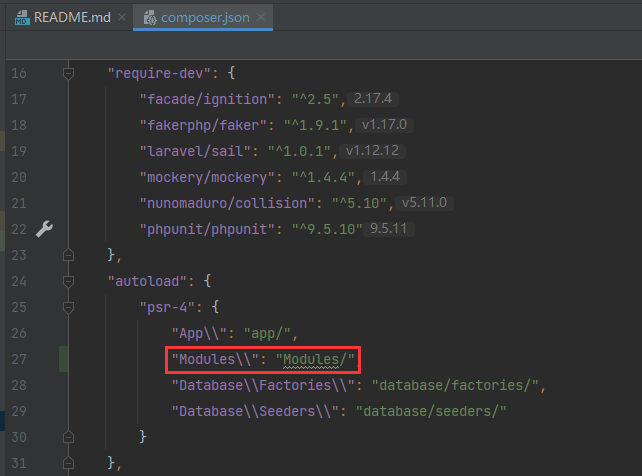Viewport: 642px width, 476px height.
Task: Click the v1.12.12 version hint for laravel/sail
Action: tap(371, 151)
